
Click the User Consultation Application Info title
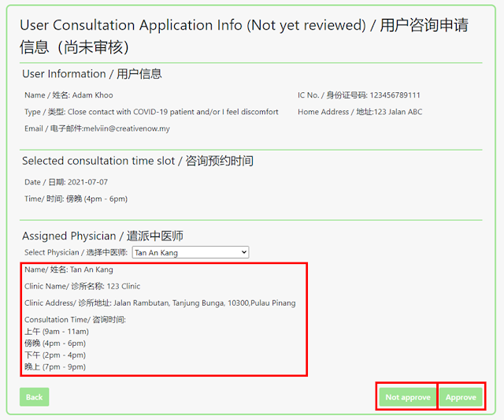[x=243, y=36]
